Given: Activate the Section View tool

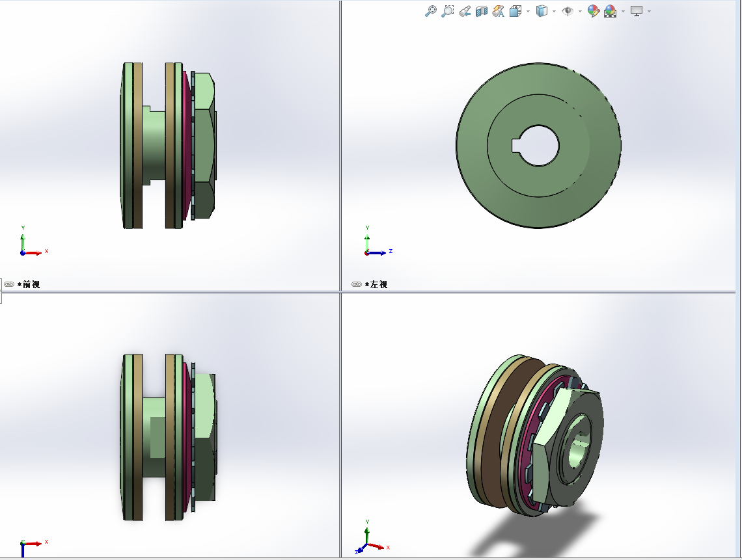Looking at the screenshot, I should pos(481,11).
